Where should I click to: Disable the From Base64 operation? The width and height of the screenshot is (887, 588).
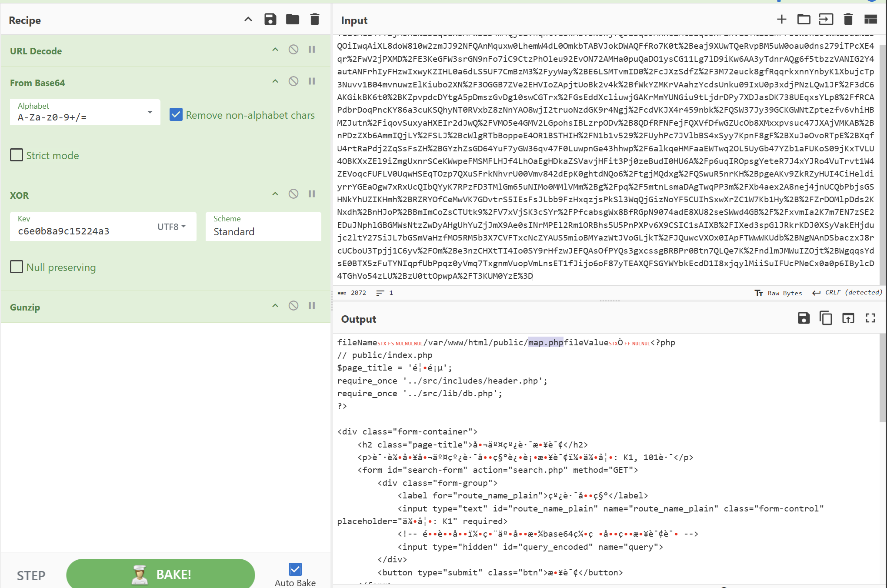(x=293, y=81)
